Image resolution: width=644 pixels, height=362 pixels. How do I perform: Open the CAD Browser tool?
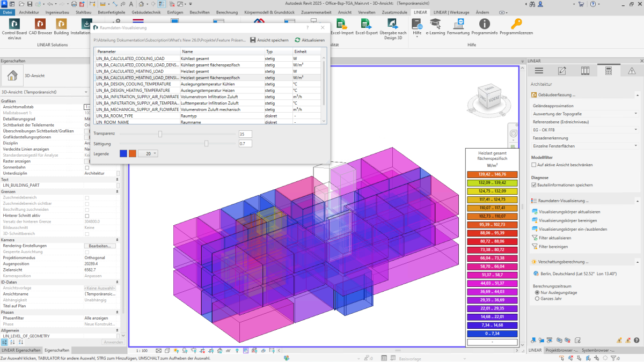pos(41,25)
